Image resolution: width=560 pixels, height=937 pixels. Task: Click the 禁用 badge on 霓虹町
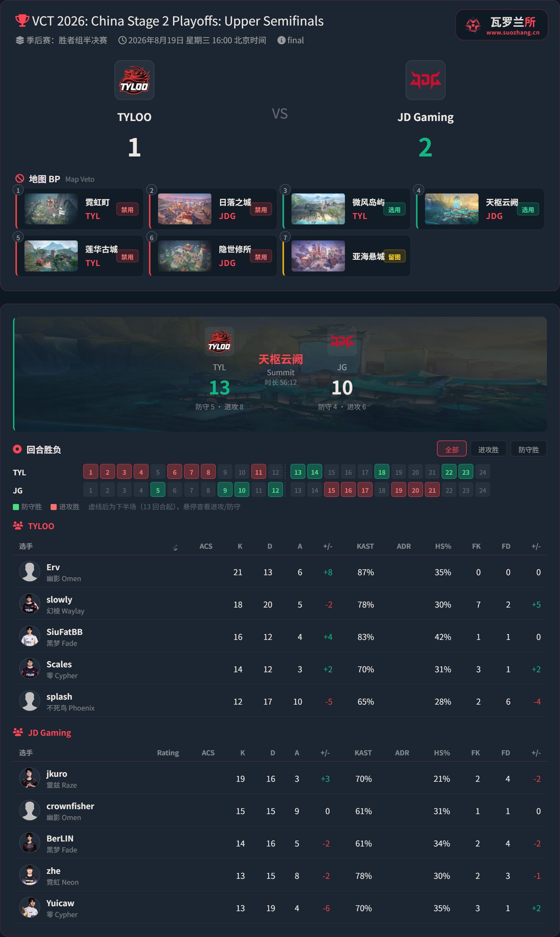click(127, 210)
